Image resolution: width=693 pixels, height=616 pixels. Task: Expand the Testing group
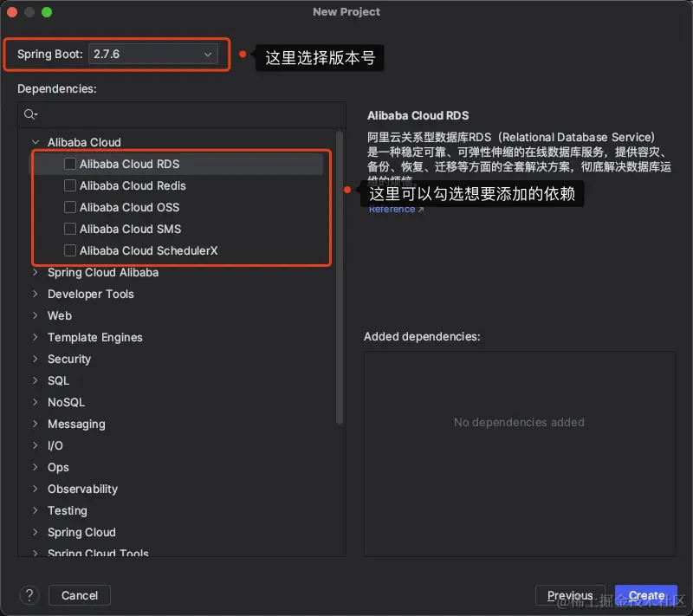click(36, 510)
